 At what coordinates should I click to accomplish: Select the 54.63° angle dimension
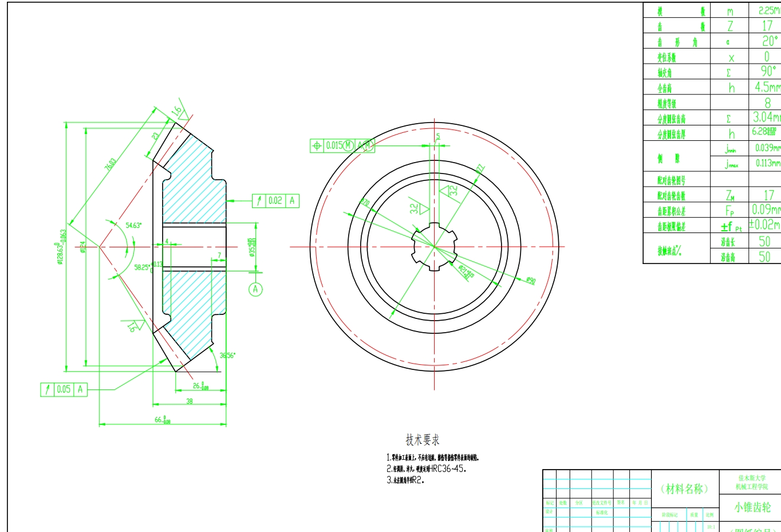[133, 226]
